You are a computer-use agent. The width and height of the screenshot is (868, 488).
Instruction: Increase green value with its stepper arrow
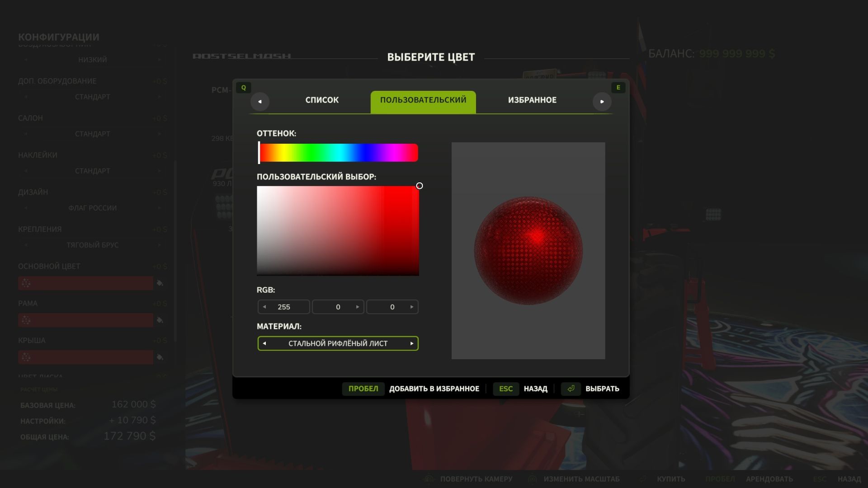pyautogui.click(x=357, y=307)
